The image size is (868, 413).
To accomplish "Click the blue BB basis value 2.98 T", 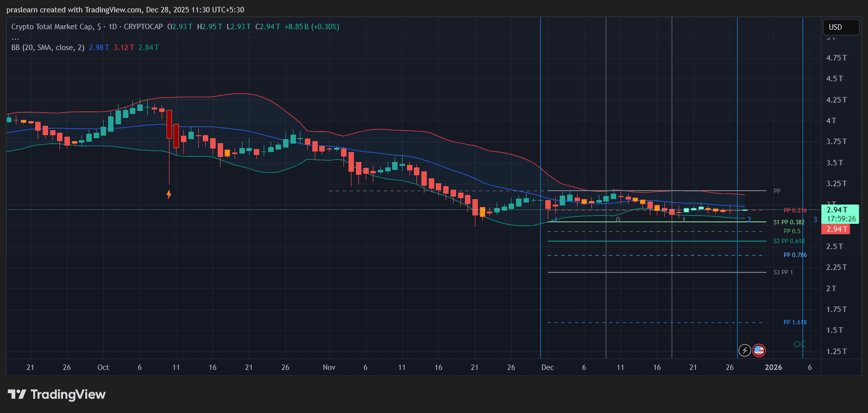I will click(99, 48).
